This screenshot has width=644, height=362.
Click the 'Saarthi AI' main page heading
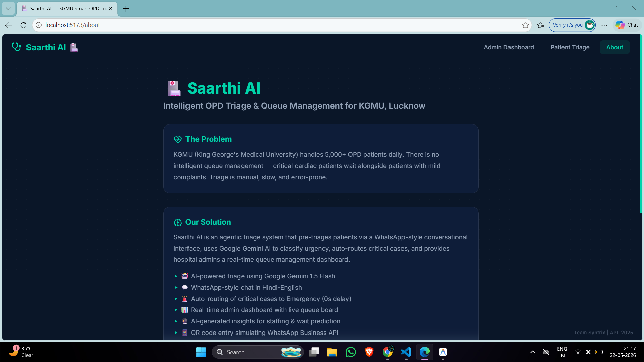click(x=224, y=88)
